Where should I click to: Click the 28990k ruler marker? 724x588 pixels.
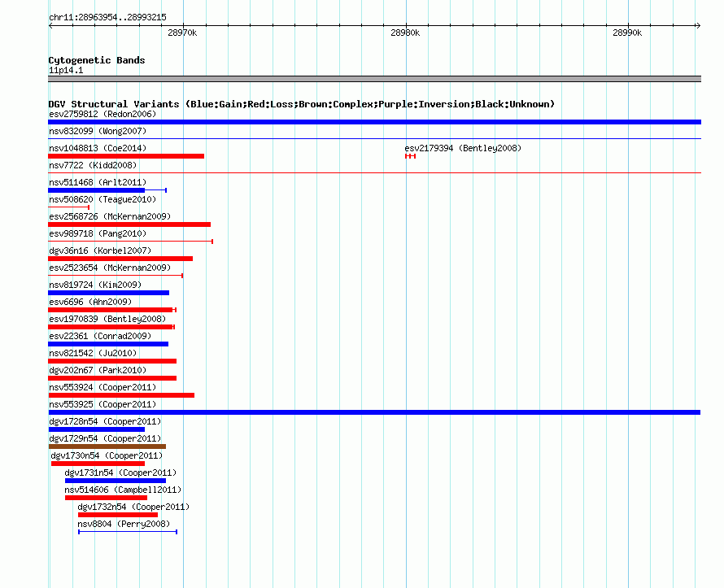[x=627, y=33]
